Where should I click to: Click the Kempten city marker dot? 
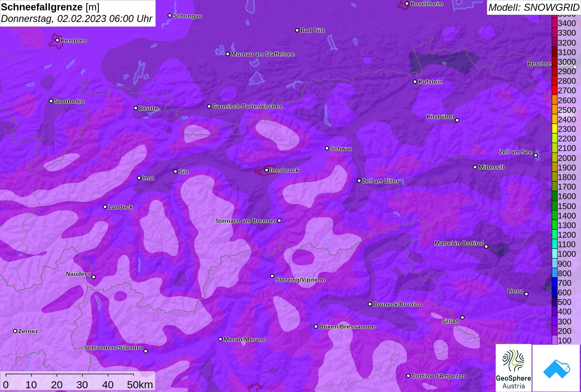pyautogui.click(x=57, y=40)
